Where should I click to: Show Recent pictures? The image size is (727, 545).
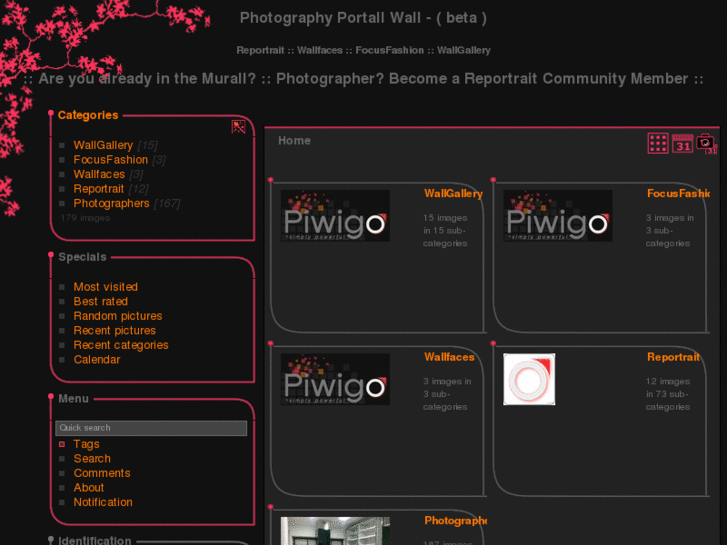[115, 330]
